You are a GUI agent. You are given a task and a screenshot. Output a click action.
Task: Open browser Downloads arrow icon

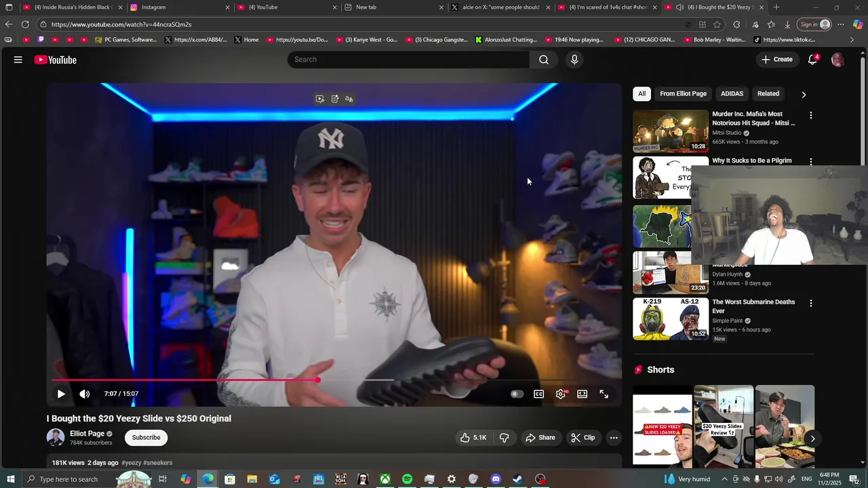tap(787, 24)
